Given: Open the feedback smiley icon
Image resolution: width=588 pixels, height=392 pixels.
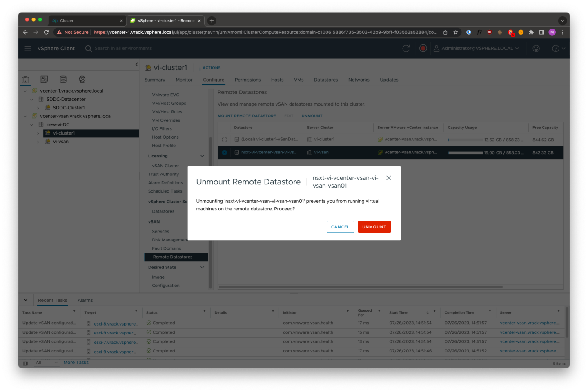Looking at the screenshot, I should click(536, 48).
